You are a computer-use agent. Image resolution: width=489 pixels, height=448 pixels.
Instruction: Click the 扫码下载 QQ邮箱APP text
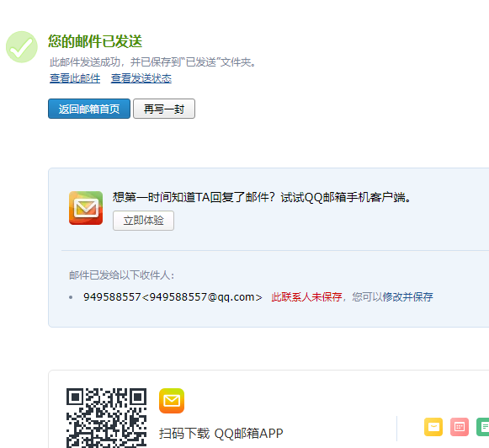click(221, 434)
